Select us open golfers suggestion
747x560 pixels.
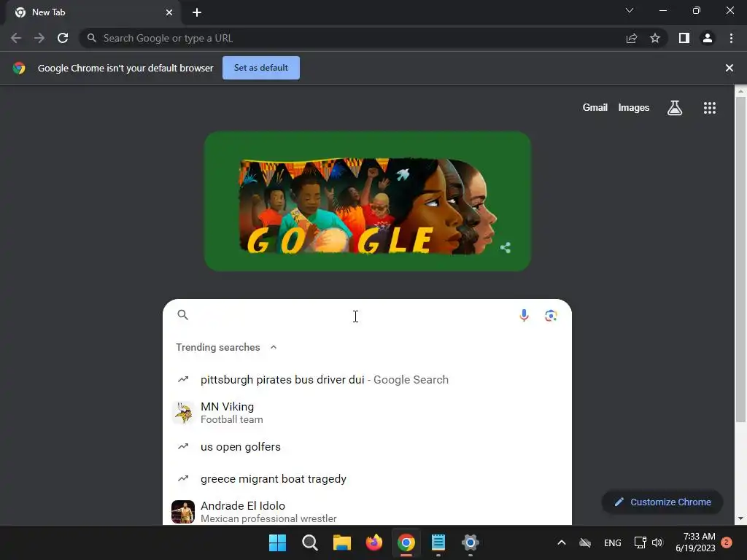[x=368, y=447]
